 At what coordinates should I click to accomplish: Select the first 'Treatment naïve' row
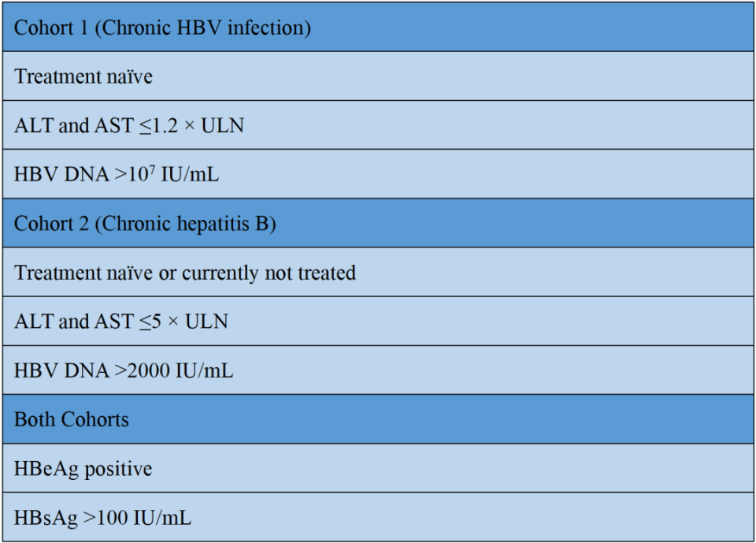378,76
